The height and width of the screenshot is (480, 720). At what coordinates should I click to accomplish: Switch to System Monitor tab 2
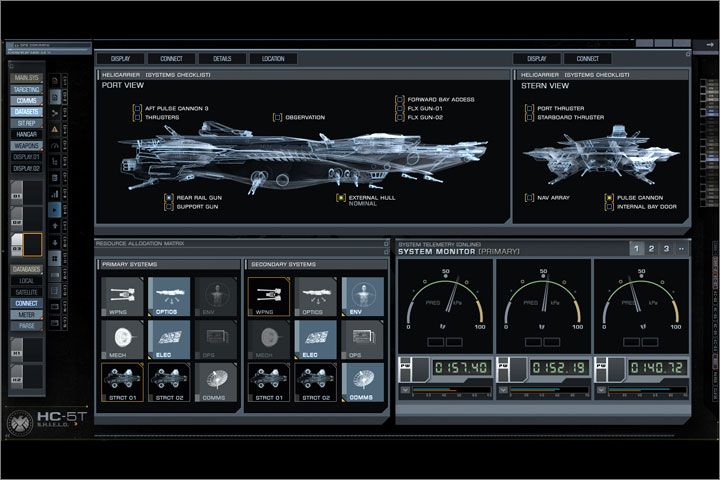[651, 249]
